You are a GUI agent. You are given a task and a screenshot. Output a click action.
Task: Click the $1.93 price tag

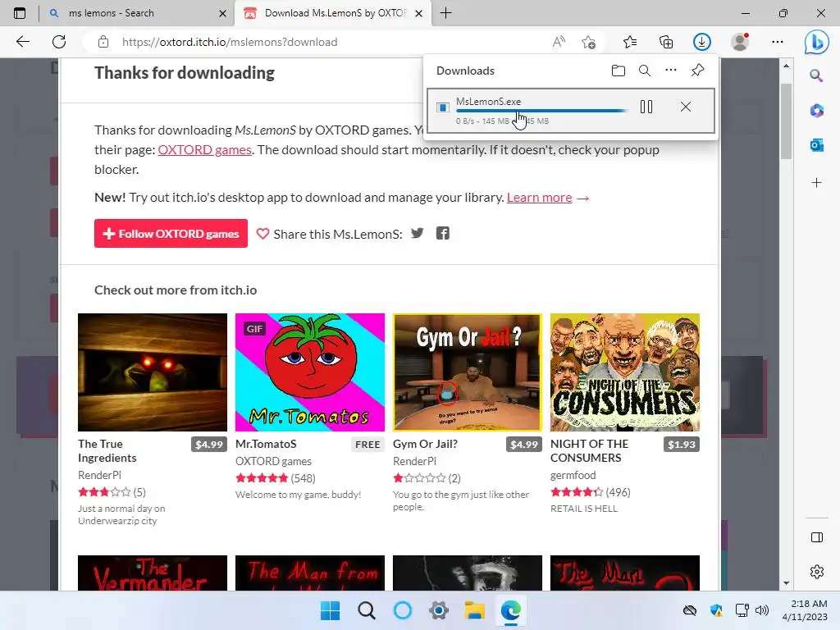(x=682, y=444)
